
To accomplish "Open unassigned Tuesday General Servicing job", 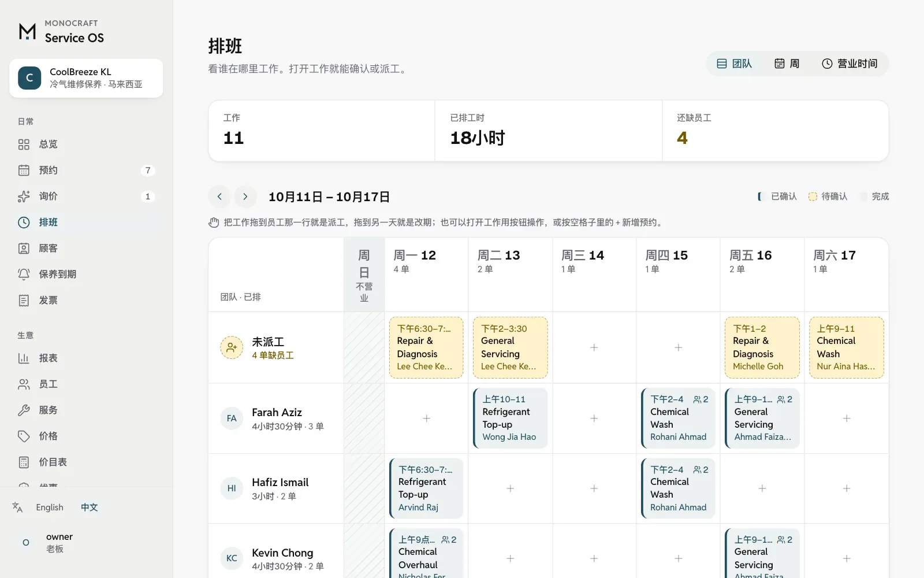I will pos(510,347).
